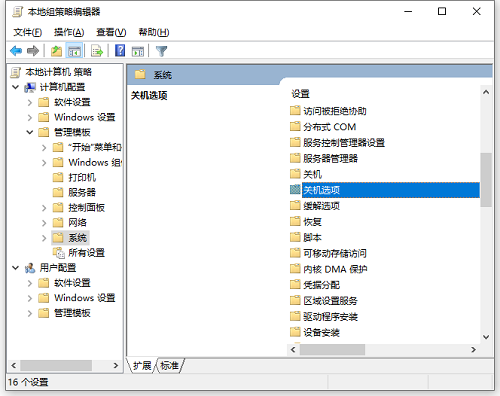
Task: Click scroll-down arrow of settings list
Action: pyautogui.click(x=486, y=337)
